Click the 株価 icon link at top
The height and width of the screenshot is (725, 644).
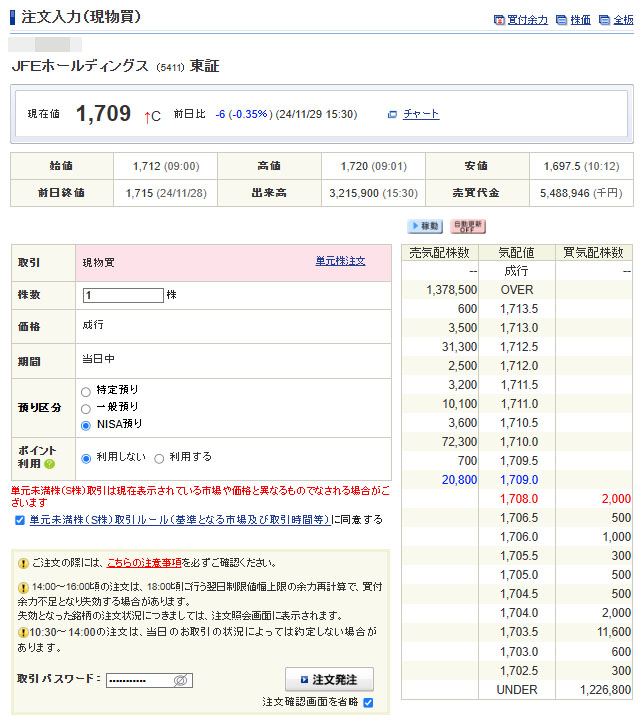click(561, 20)
